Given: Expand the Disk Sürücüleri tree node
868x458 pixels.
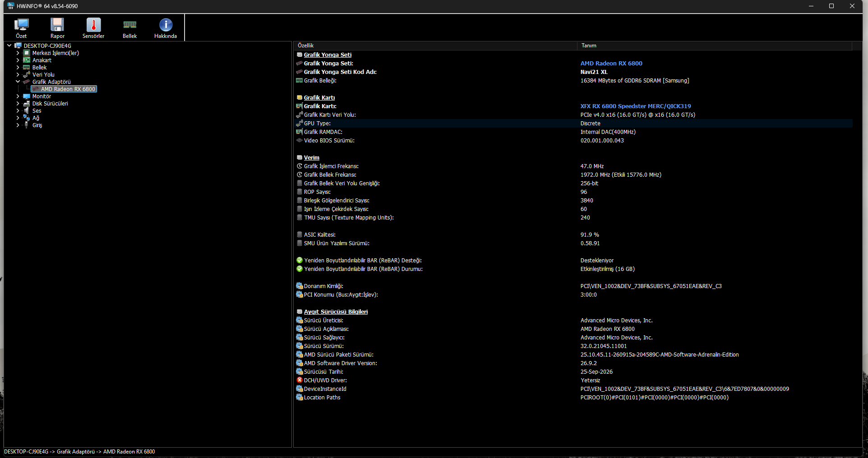Looking at the screenshot, I should coord(18,103).
